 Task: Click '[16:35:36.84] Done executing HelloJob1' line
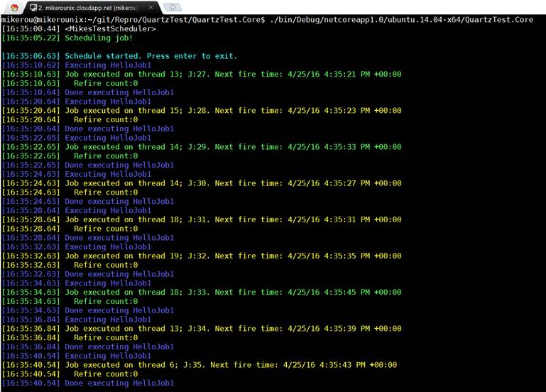[88, 347]
